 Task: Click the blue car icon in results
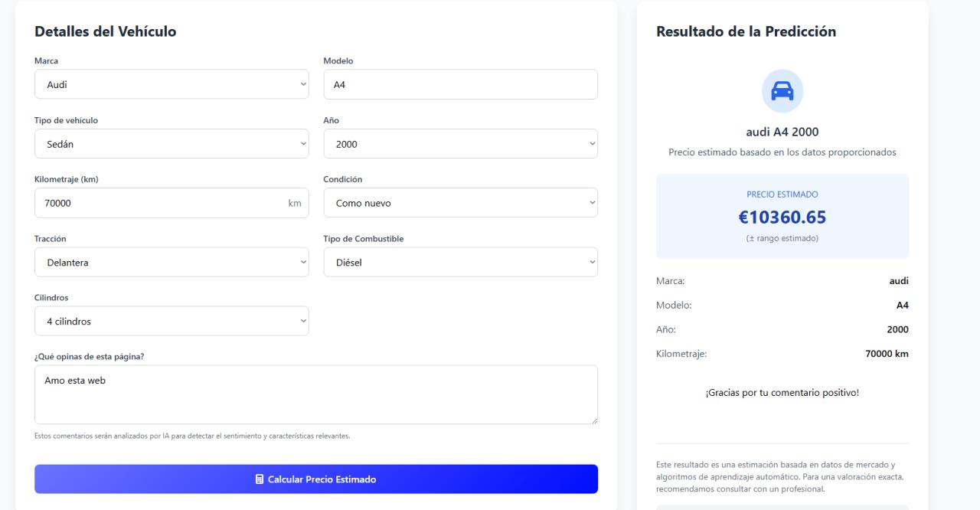click(x=782, y=91)
